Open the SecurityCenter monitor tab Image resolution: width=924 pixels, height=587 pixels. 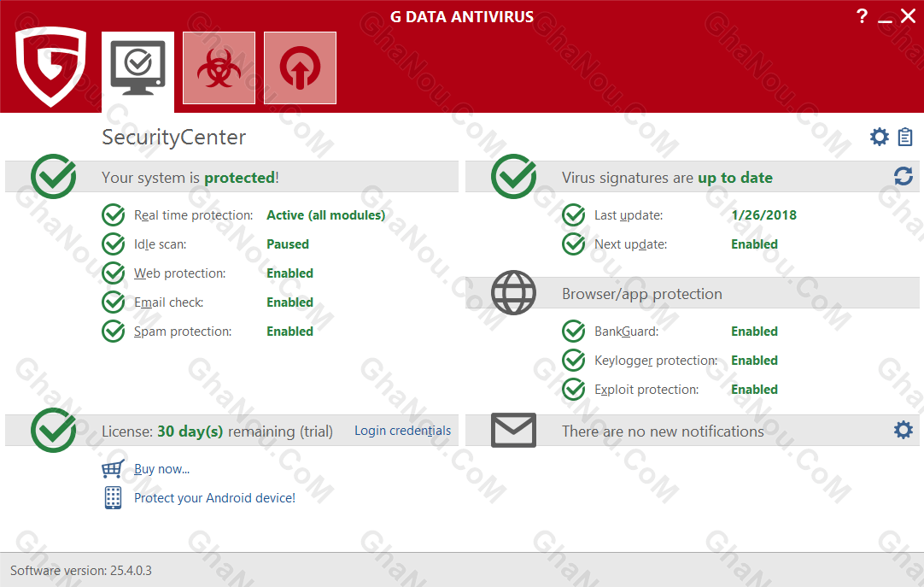[137, 71]
